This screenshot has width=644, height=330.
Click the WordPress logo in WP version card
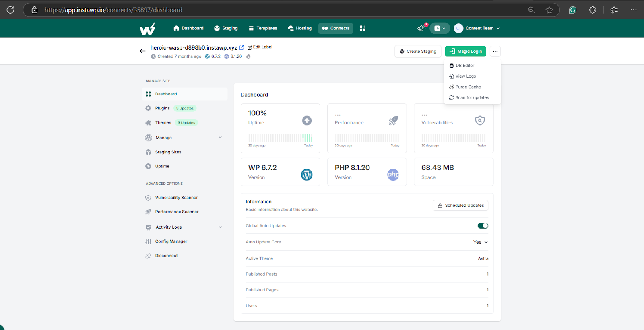pos(307,175)
